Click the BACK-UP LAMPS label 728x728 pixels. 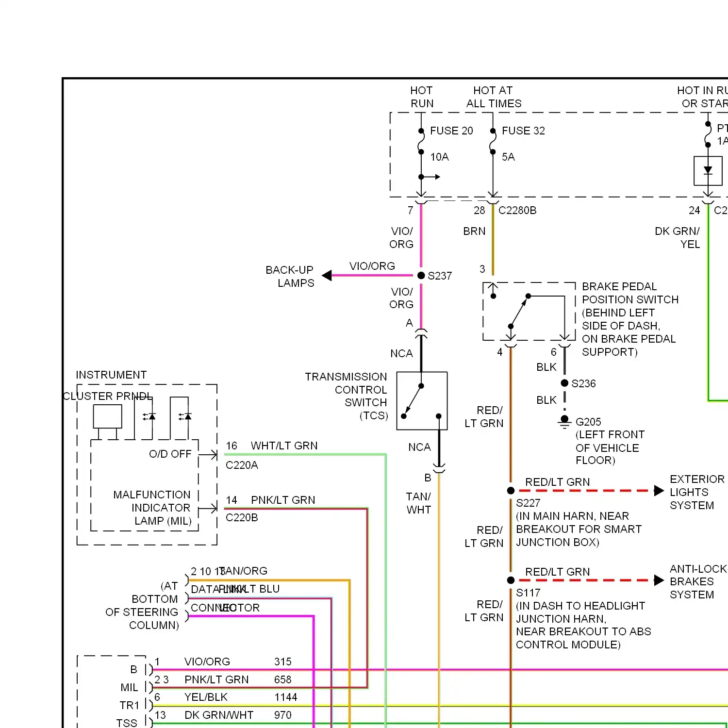tap(290, 276)
